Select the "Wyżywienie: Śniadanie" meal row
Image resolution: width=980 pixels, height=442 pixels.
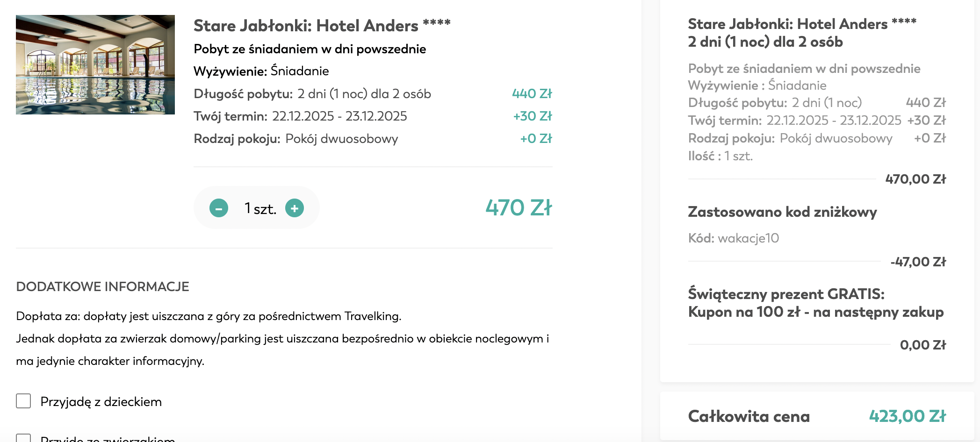(x=261, y=71)
